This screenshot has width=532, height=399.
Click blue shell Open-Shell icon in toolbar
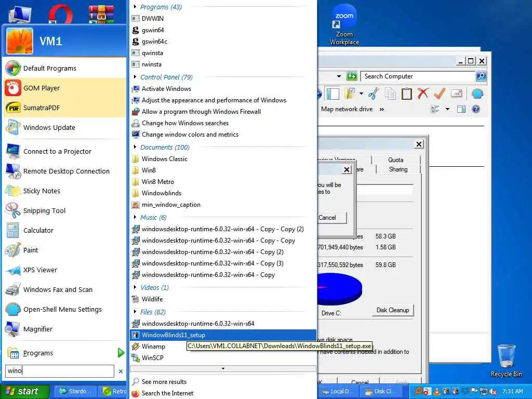coord(477,94)
